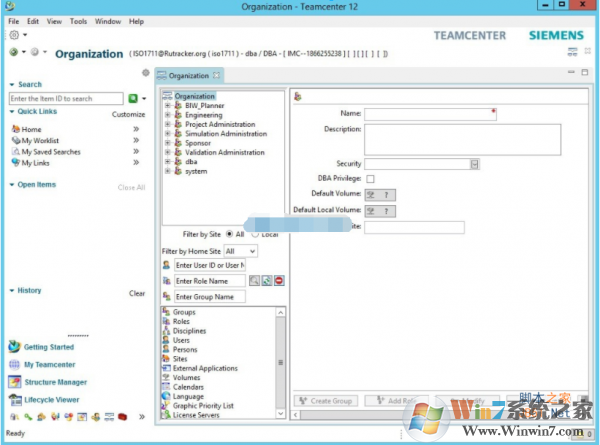Select Volumes in the list
This screenshot has height=445, width=600.
186,377
